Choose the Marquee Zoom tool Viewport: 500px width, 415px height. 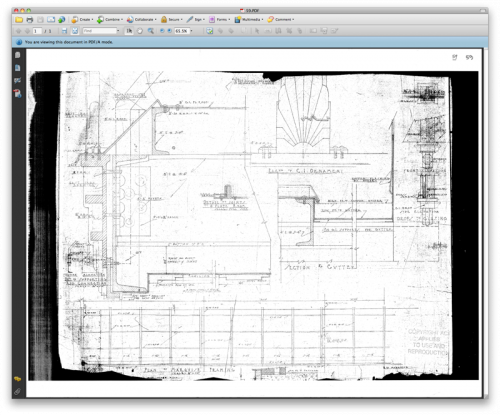point(151,31)
